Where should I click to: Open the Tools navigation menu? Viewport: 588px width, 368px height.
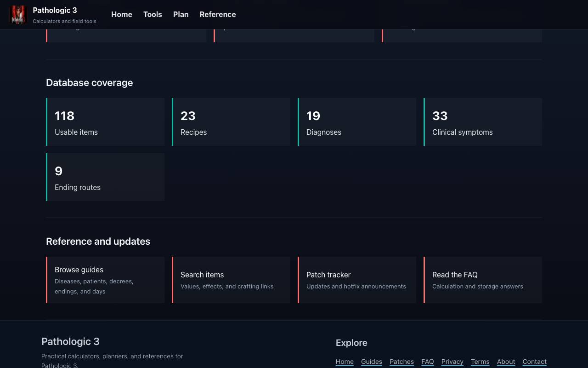pos(153,14)
